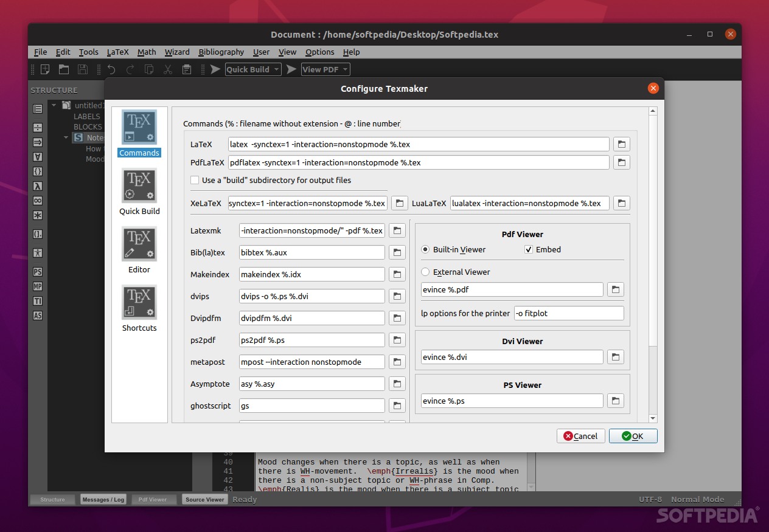
Task: Run the View PDF arrow button
Action: (x=291, y=69)
